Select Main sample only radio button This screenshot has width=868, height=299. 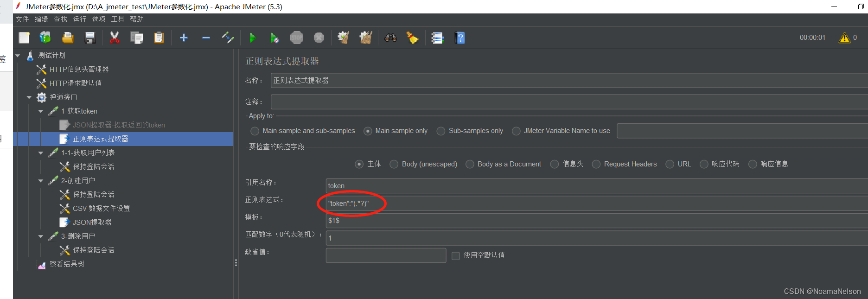(368, 131)
